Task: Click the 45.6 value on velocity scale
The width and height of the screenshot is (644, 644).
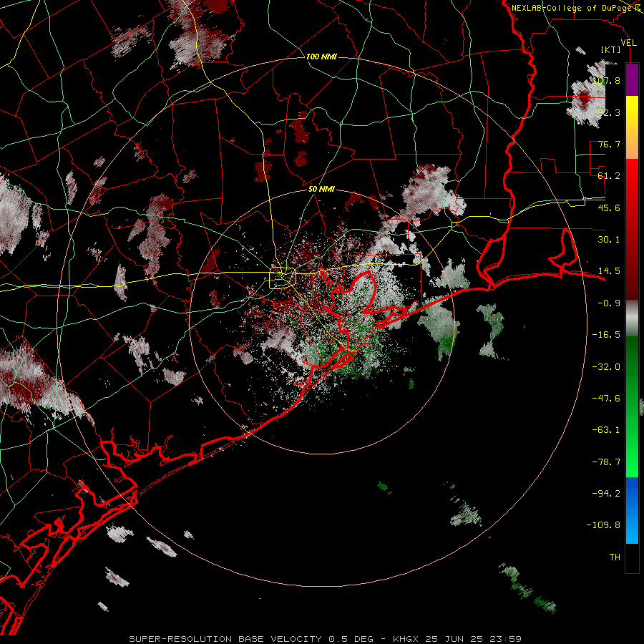Action: (x=609, y=208)
